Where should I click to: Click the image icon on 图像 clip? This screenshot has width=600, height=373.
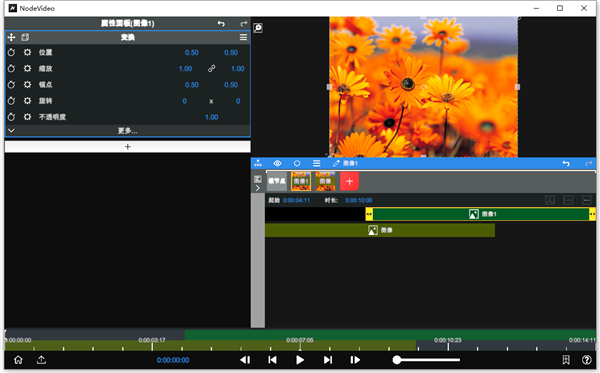coord(373,230)
